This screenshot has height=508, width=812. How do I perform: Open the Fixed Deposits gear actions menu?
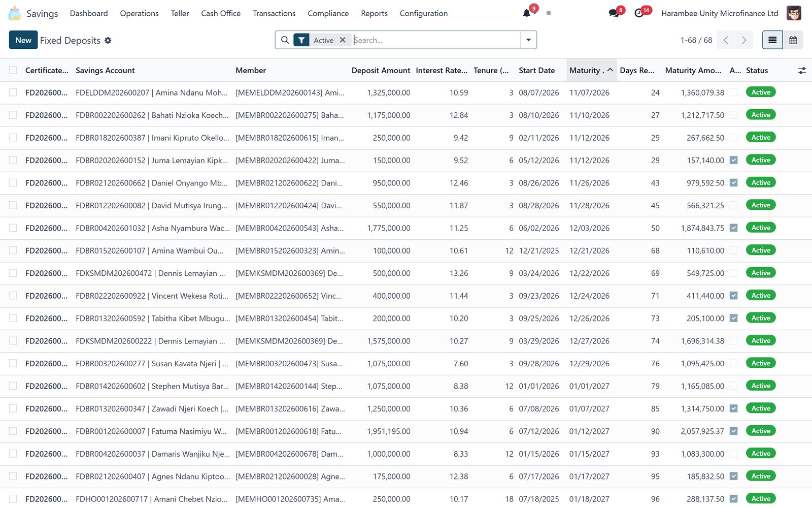tap(108, 40)
